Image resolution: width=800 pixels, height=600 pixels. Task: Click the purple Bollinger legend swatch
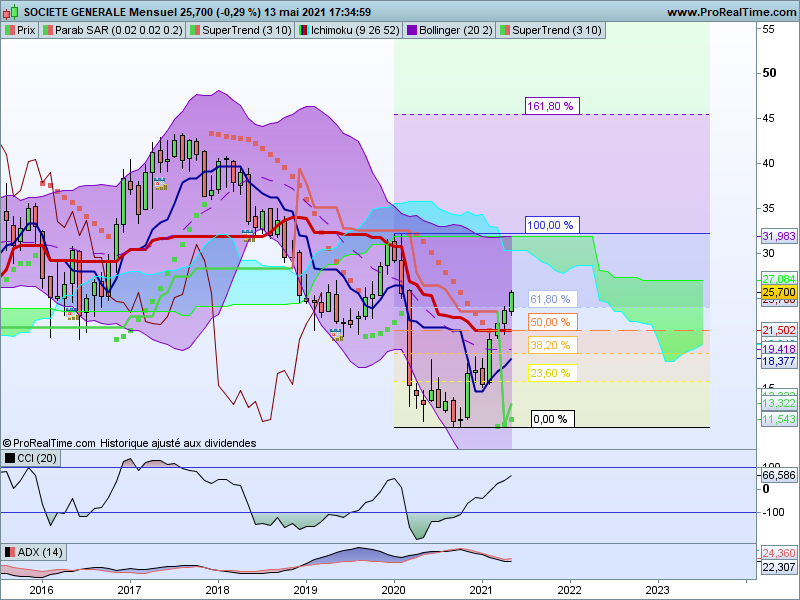[411, 31]
